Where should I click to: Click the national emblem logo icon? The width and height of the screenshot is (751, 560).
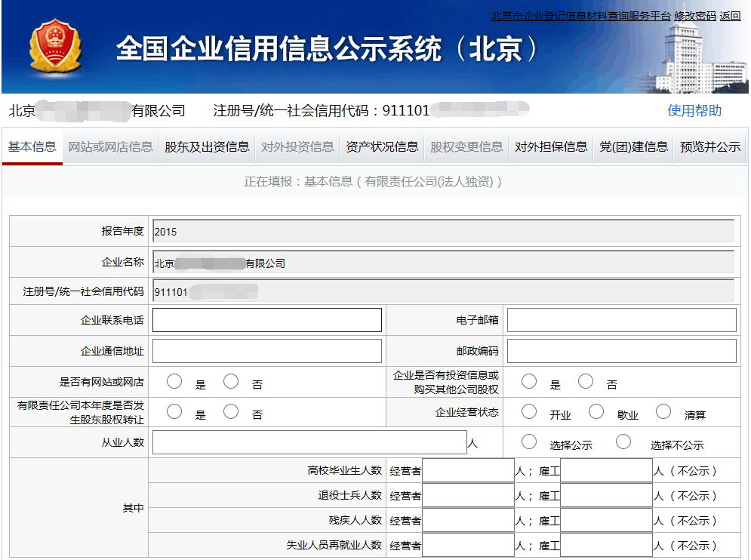click(x=55, y=47)
